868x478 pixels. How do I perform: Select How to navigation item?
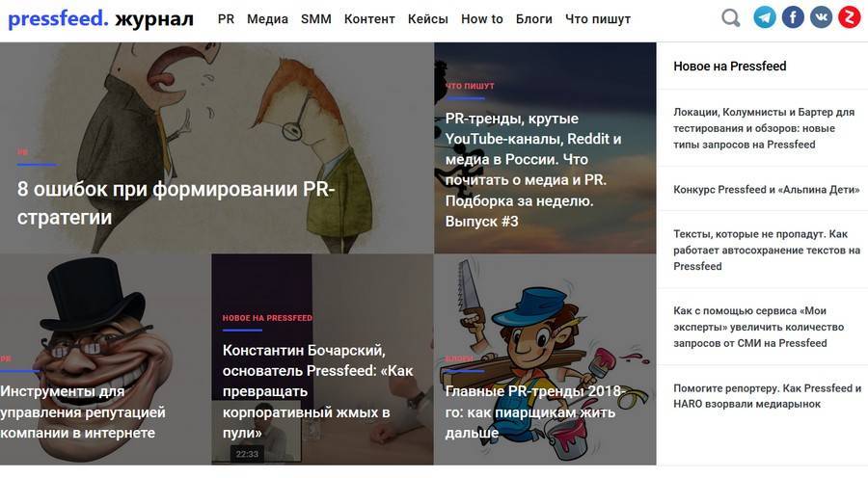[x=482, y=19]
